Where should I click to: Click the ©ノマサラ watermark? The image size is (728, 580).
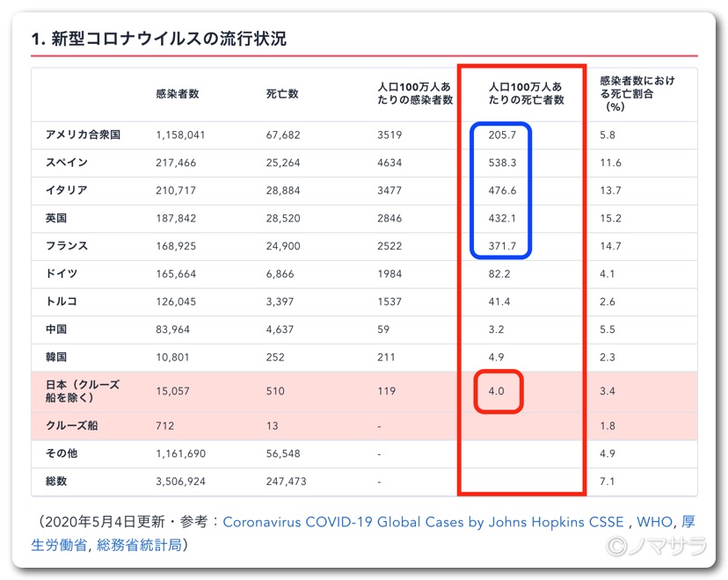coord(656,545)
